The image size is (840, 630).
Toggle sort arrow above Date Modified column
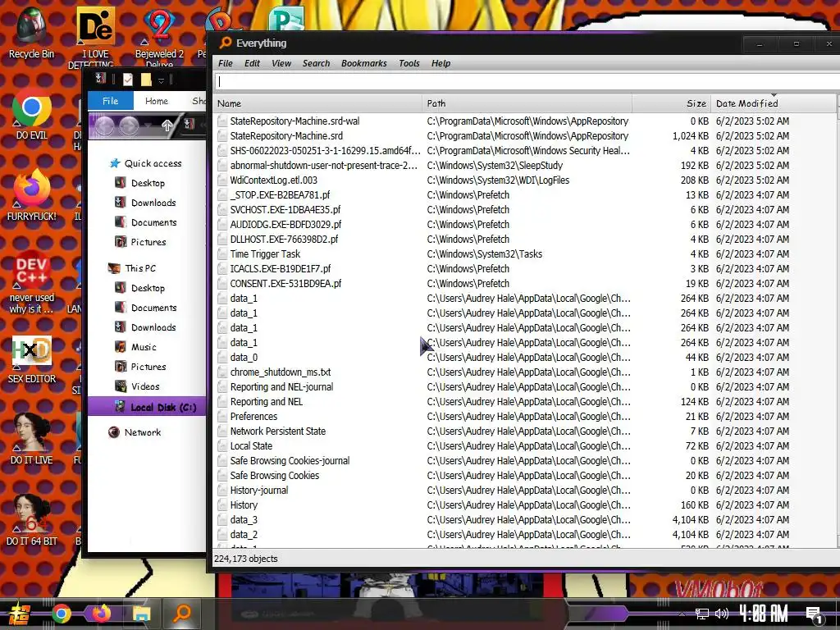pos(774,95)
